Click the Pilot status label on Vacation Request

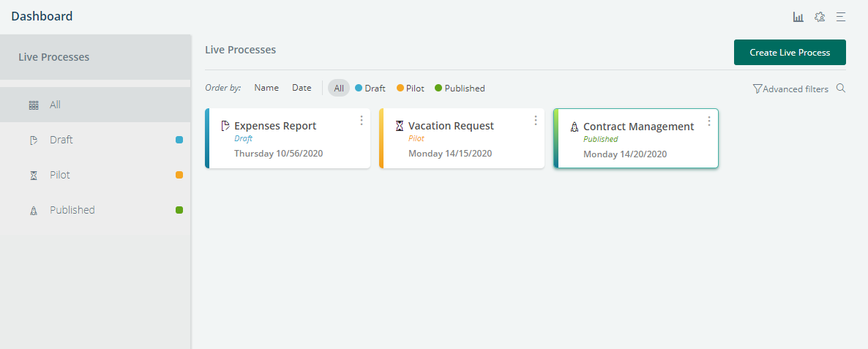(x=416, y=139)
